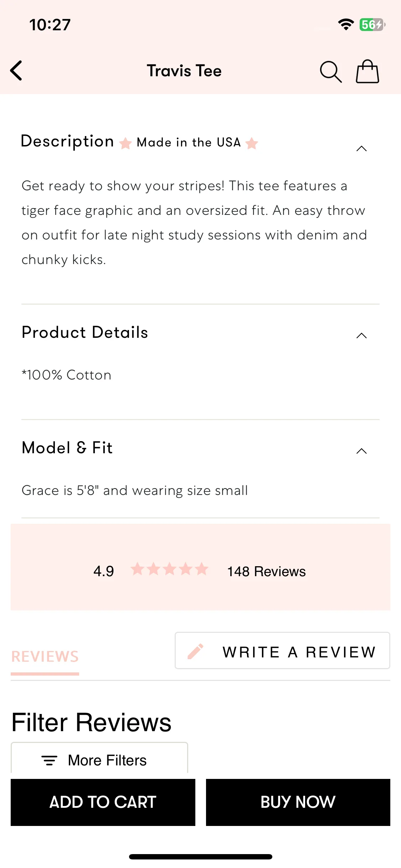Screen dimensions: 401x868
Task: Open the search magnifier icon
Action: click(x=331, y=72)
